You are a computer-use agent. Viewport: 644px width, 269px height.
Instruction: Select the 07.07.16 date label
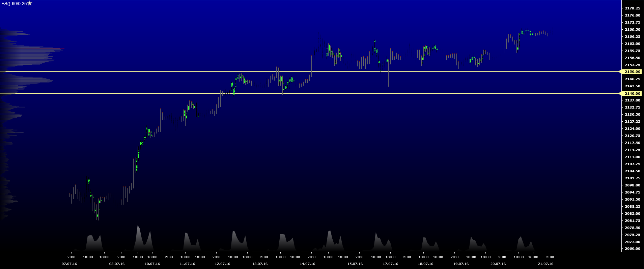click(69, 264)
